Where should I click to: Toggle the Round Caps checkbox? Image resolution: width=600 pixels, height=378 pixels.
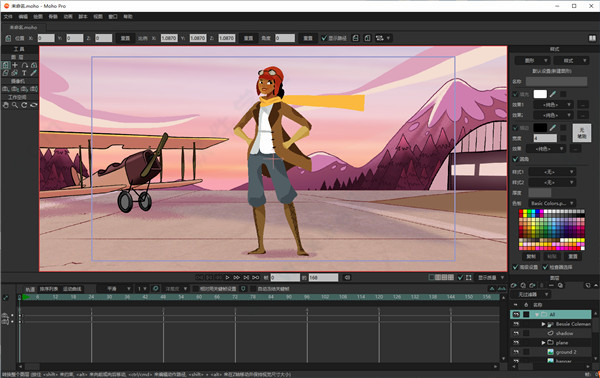tap(515, 159)
